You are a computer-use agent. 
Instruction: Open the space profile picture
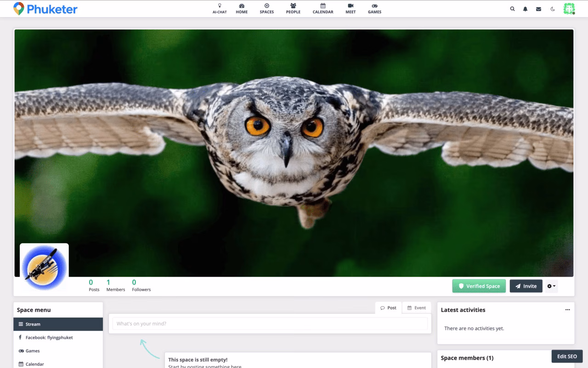(44, 268)
